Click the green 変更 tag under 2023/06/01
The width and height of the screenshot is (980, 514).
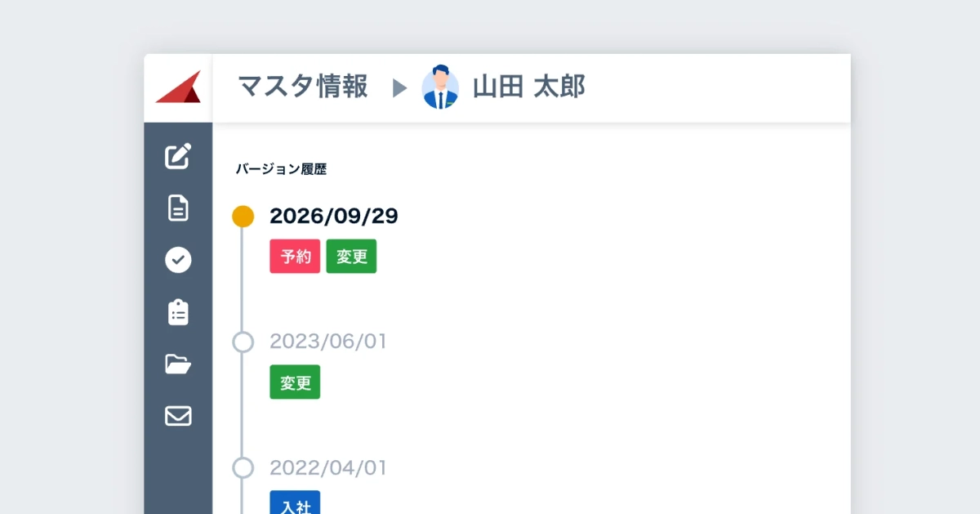295,382
